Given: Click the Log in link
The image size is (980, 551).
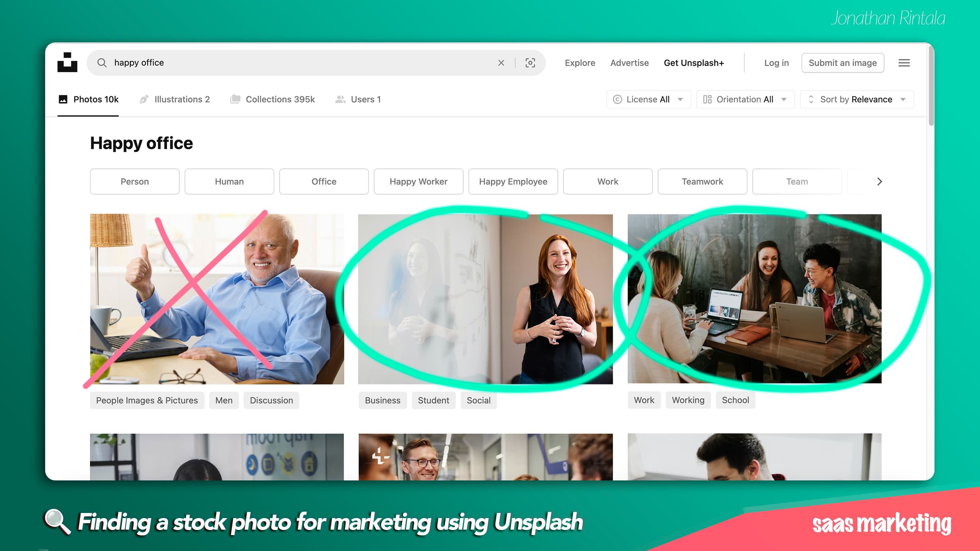Looking at the screenshot, I should tap(776, 63).
